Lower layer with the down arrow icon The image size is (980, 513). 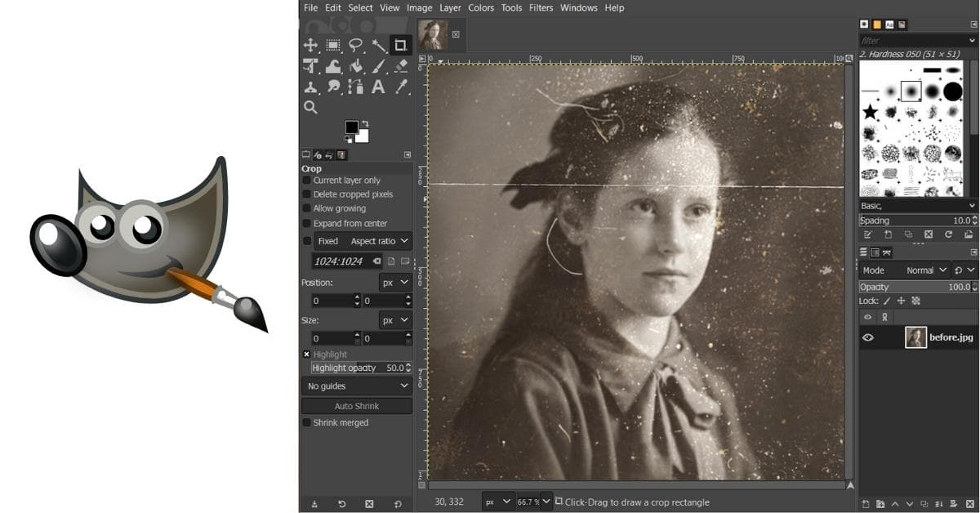click(909, 504)
